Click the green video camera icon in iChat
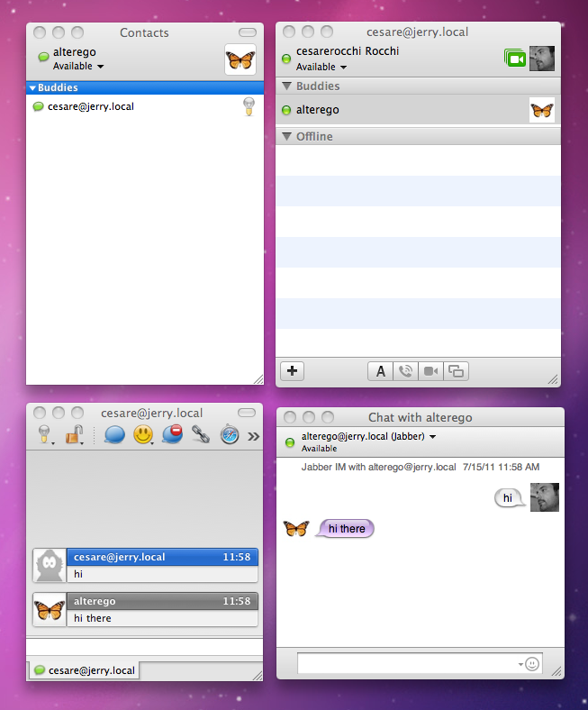588x710 pixels. coord(516,59)
